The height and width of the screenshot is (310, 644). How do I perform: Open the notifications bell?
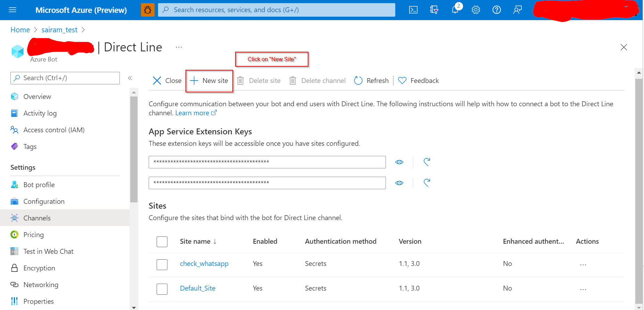455,10
